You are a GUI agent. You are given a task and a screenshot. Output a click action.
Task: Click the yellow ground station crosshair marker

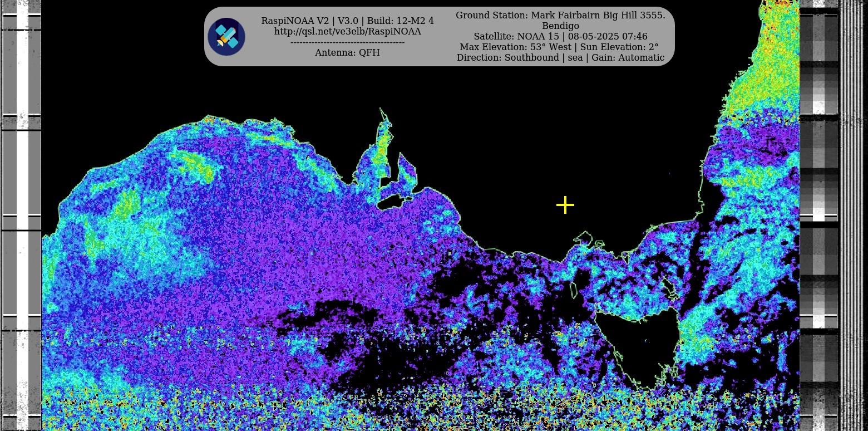pyautogui.click(x=565, y=205)
